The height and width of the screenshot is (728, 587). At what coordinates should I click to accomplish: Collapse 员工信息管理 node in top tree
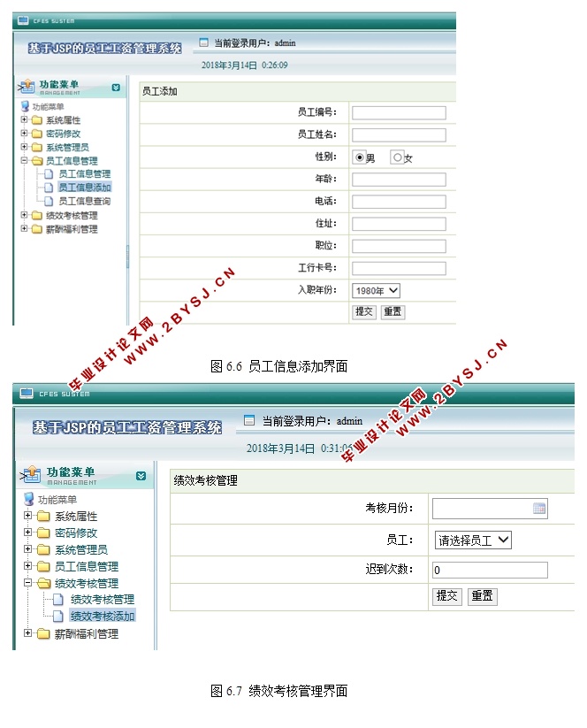(24, 160)
